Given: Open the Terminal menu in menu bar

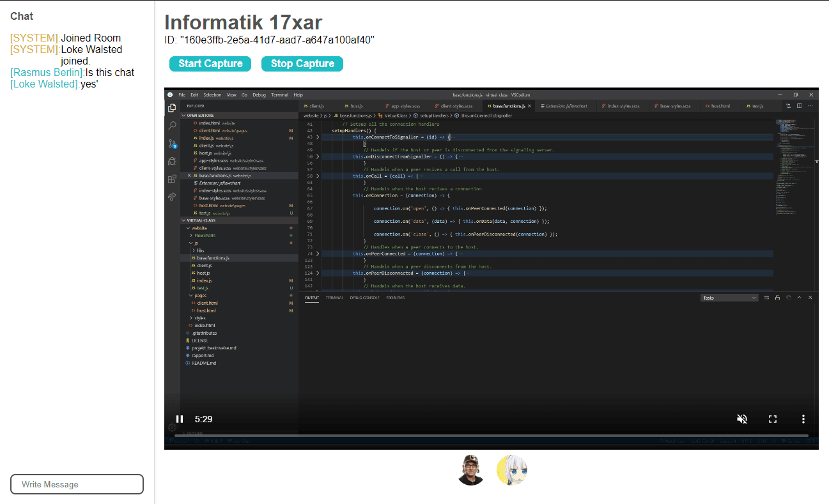Looking at the screenshot, I should pos(279,95).
